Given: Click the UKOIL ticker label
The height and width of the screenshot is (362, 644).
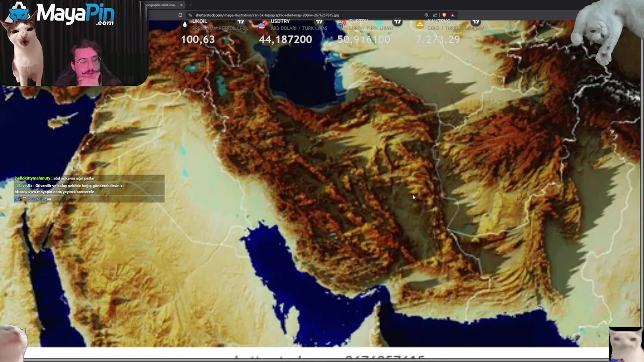Looking at the screenshot, I should [x=200, y=22].
